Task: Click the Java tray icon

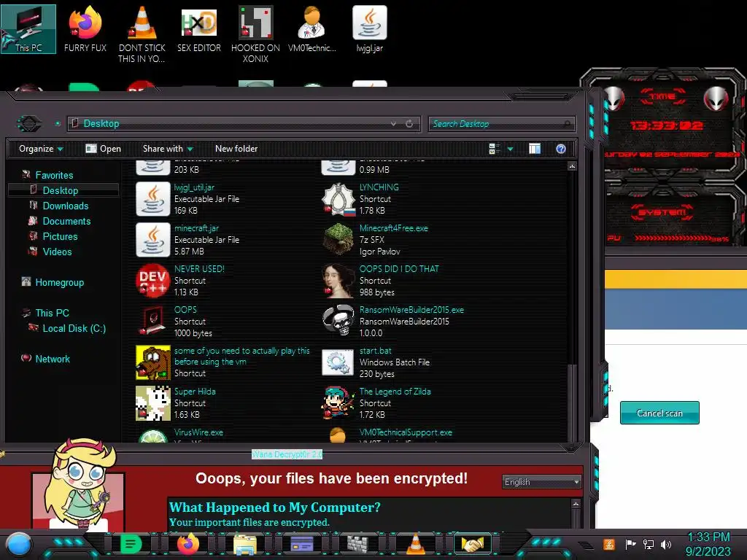Action: tap(609, 544)
